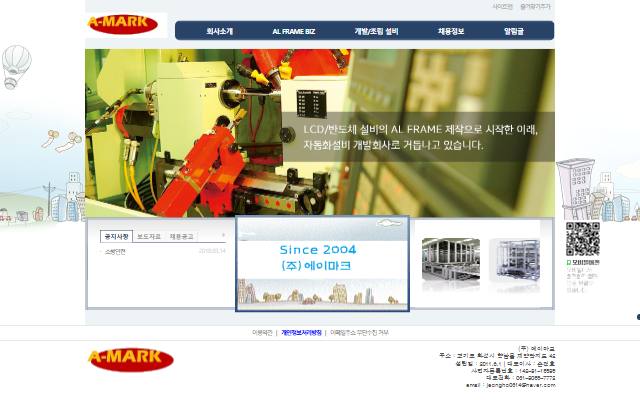The height and width of the screenshot is (400, 640).
Task: Click the mobile QR code image
Action: point(582,239)
